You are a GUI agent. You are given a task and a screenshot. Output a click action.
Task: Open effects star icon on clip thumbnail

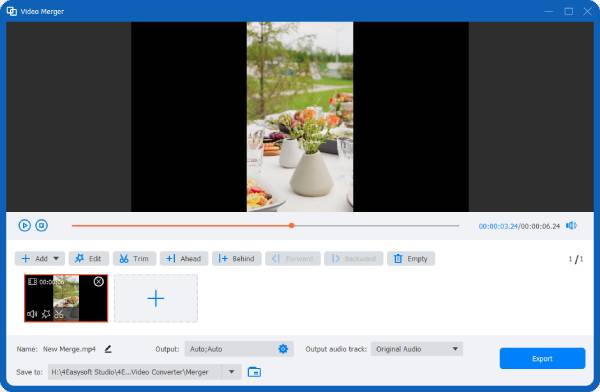pos(46,314)
